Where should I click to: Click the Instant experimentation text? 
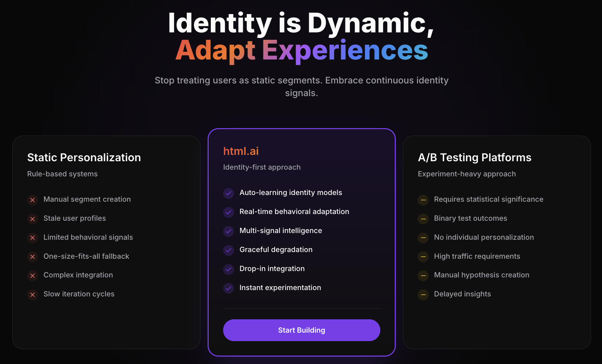(280, 288)
